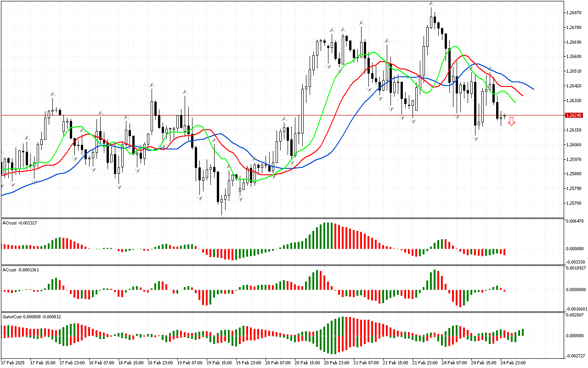This screenshot has height=368, width=588.
Task: Click the 1.25700 price level
Action: click(x=574, y=203)
